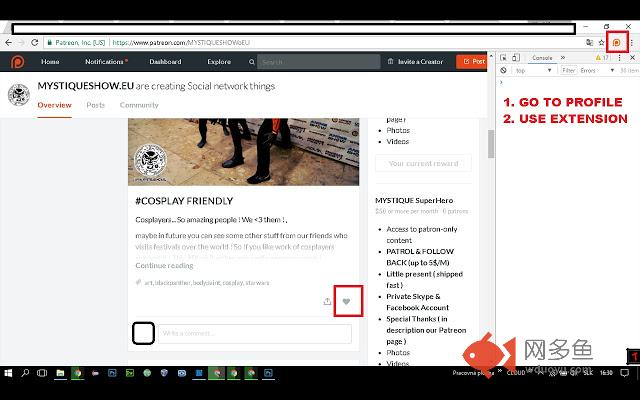The height and width of the screenshot is (400, 640).
Task: Go to Home in Patreon navbar
Action: (50, 62)
